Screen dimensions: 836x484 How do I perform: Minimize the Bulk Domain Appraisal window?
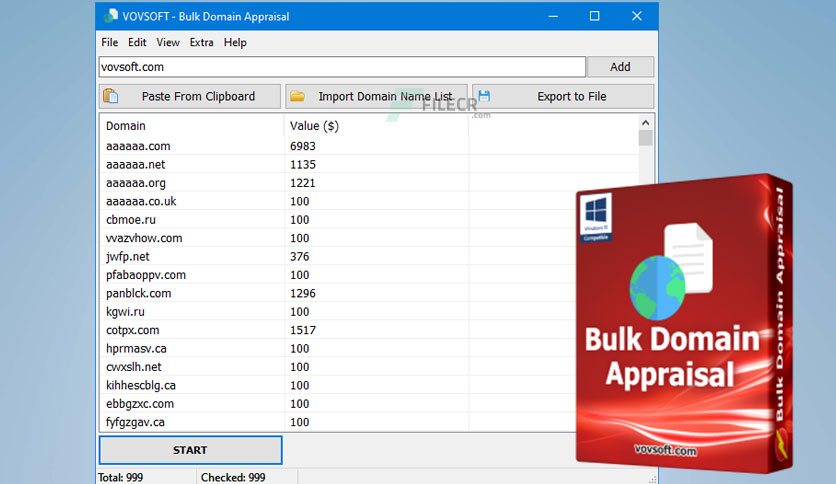[553, 16]
